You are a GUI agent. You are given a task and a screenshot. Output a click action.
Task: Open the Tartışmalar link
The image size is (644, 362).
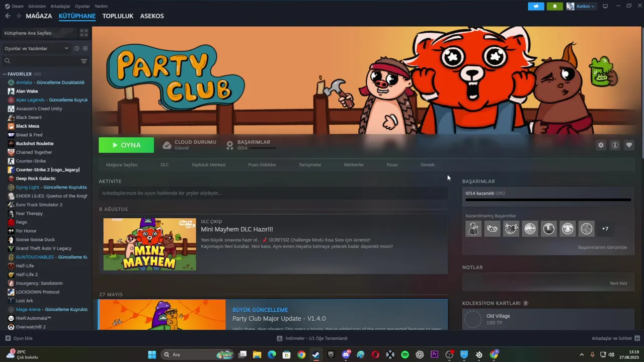tap(310, 164)
